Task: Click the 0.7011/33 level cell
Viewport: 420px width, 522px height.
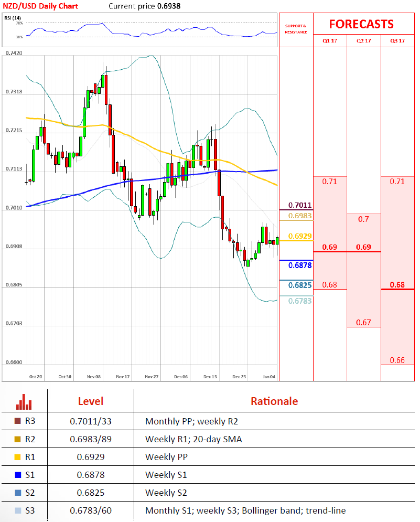Action: point(91,421)
